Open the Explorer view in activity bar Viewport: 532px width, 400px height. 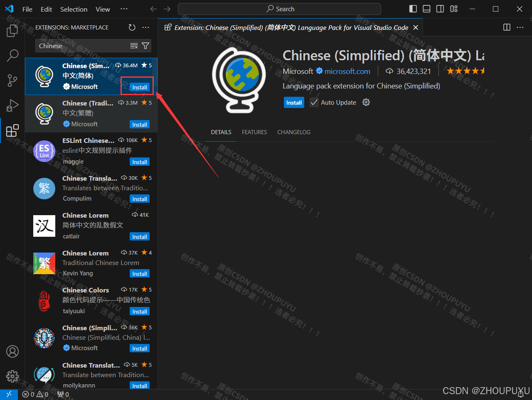point(12,31)
